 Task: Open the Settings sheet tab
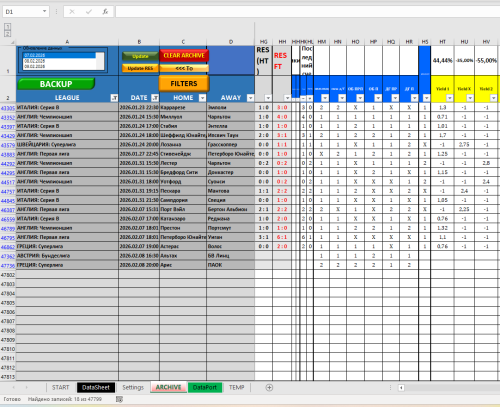tap(133, 387)
